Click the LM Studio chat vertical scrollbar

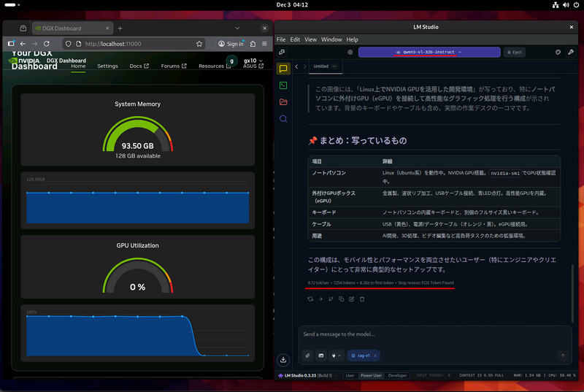pos(572,293)
